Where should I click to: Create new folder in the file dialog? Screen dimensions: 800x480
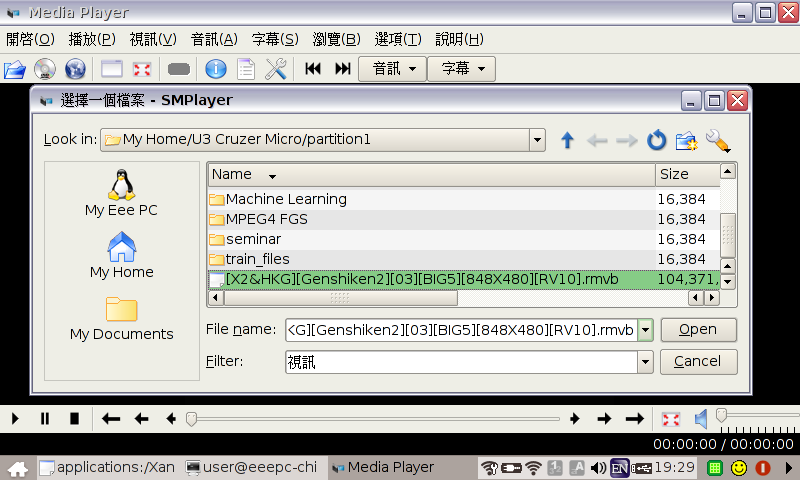[x=686, y=140]
